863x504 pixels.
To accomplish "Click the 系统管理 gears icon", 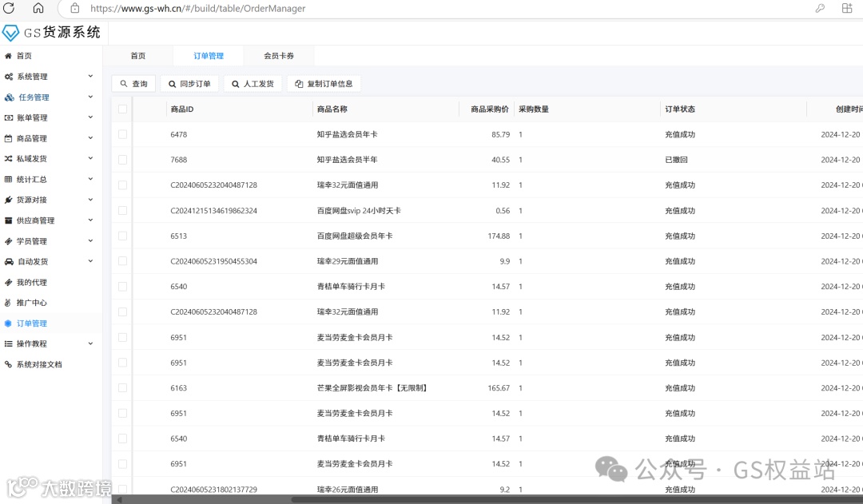I will point(8,77).
